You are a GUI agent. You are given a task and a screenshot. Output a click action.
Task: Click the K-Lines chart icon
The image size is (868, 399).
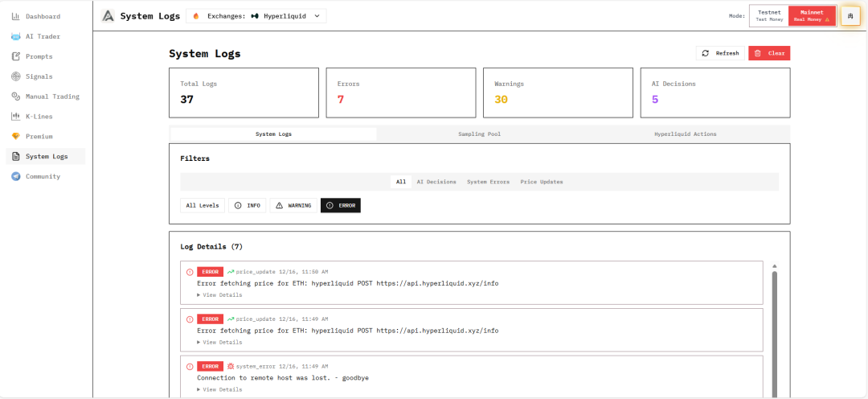pyautogui.click(x=16, y=117)
